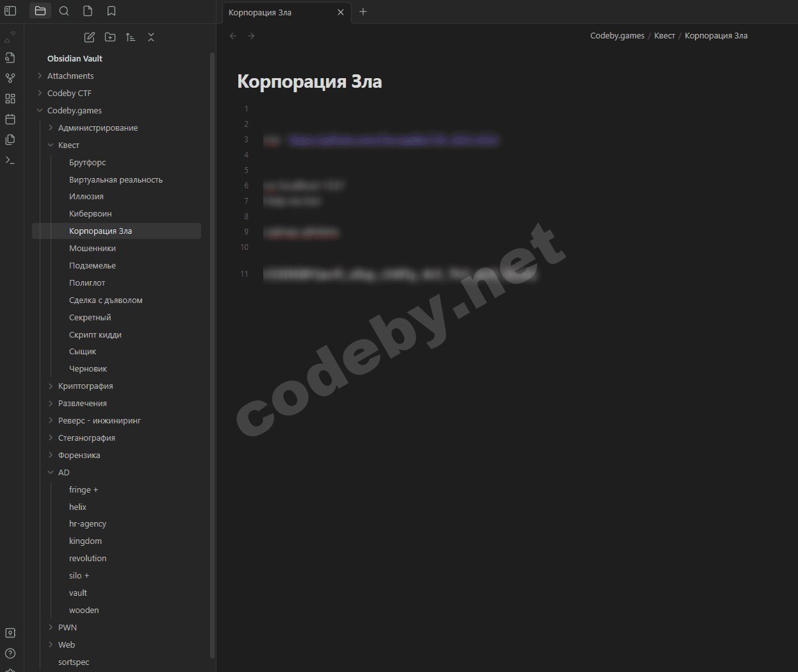Collapse the Codeby.games folder chevron

click(40, 110)
